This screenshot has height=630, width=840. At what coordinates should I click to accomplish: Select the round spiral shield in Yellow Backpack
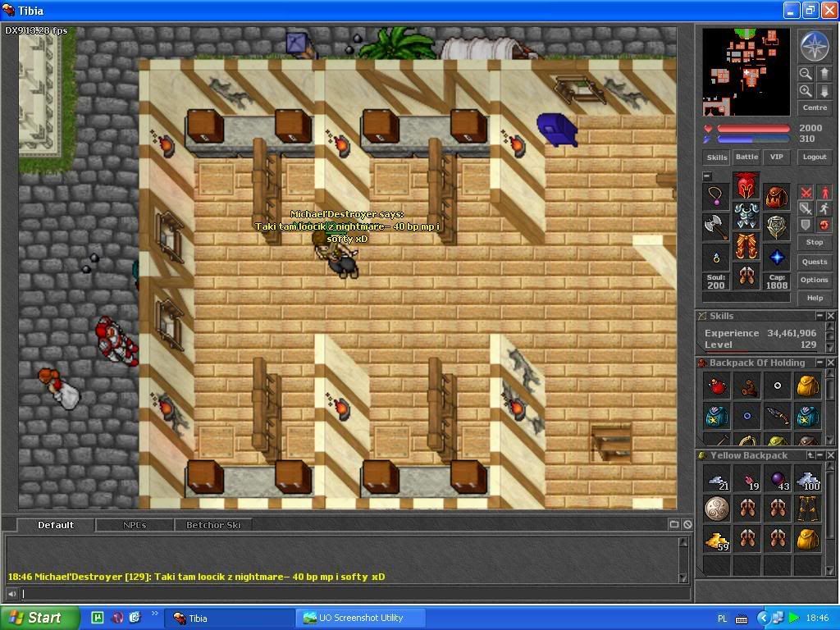(717, 509)
